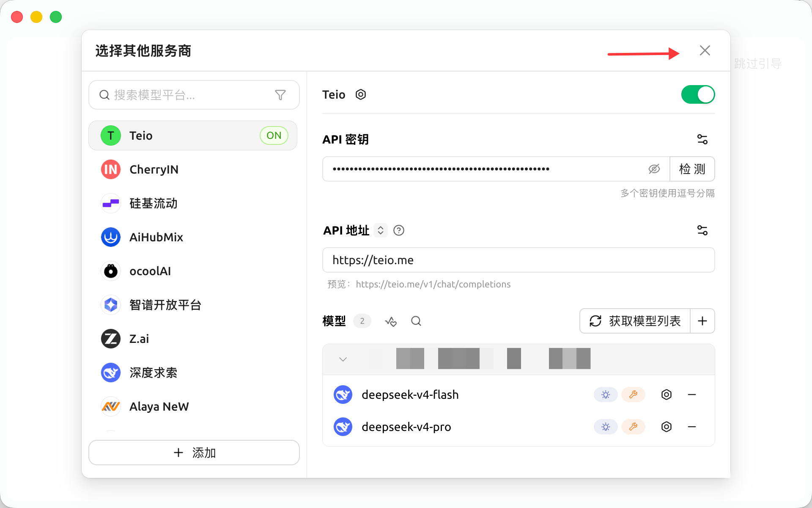The image size is (812, 508).
Task: Select 智谱开放平台 provider in the list
Action: [193, 305]
